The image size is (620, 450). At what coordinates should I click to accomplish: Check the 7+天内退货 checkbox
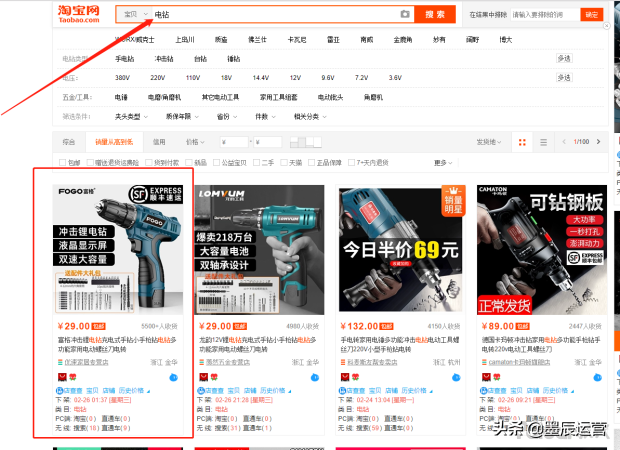point(352,163)
